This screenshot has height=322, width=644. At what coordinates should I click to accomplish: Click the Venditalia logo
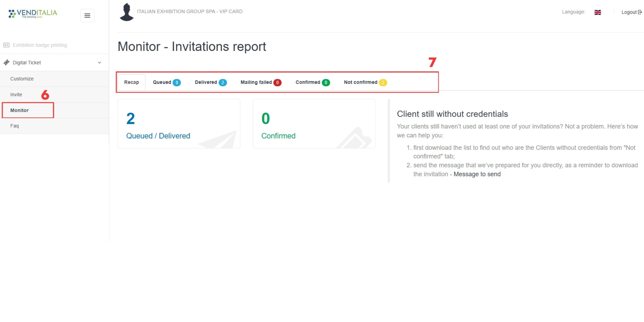point(33,14)
